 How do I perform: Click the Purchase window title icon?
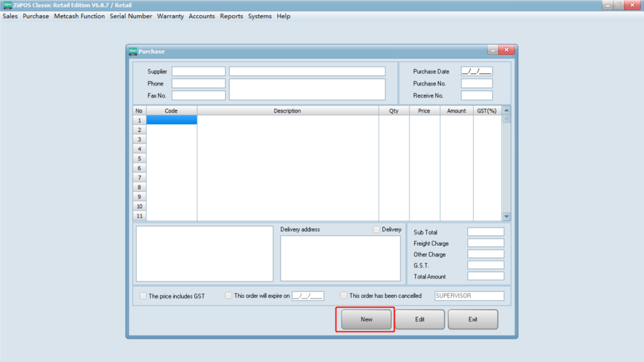[133, 51]
